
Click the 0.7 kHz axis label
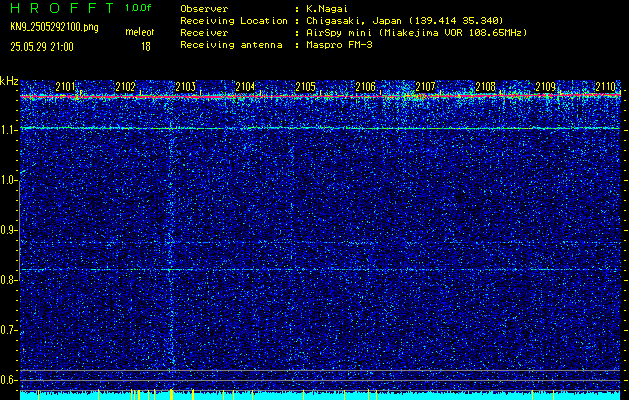(x=8, y=330)
